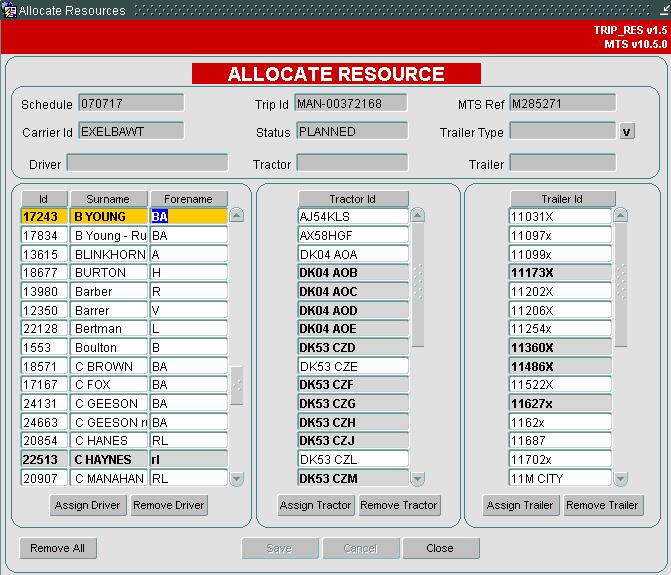Select tractor DK53 CZE in the list
Image resolution: width=671 pixels, height=575 pixels.
coord(353,367)
